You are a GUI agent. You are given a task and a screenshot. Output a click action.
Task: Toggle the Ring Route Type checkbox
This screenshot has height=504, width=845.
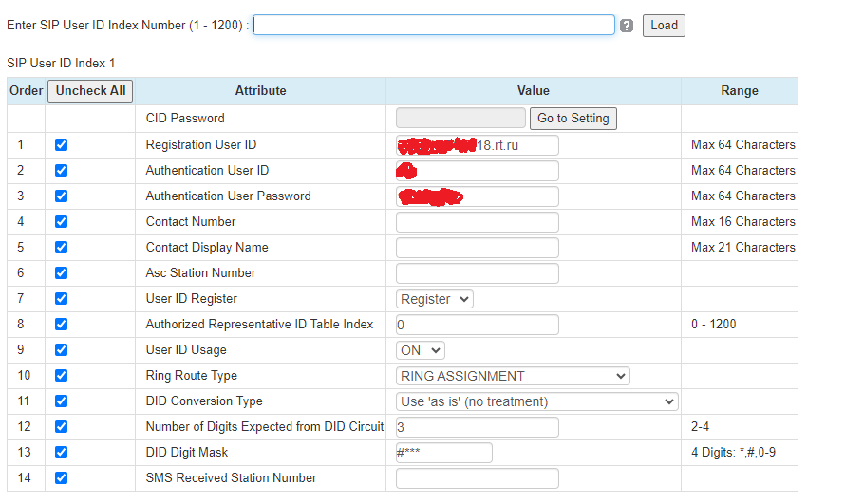pos(62,376)
